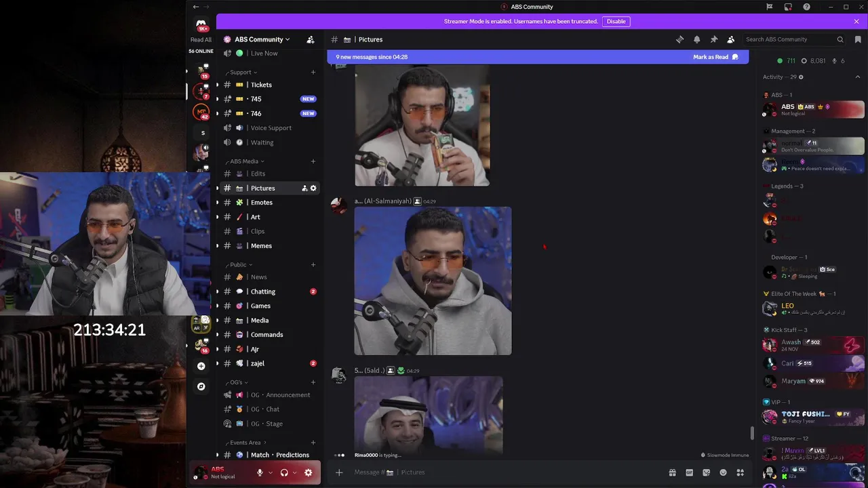
Task: Collapse the Activity section in member list
Action: 857,77
